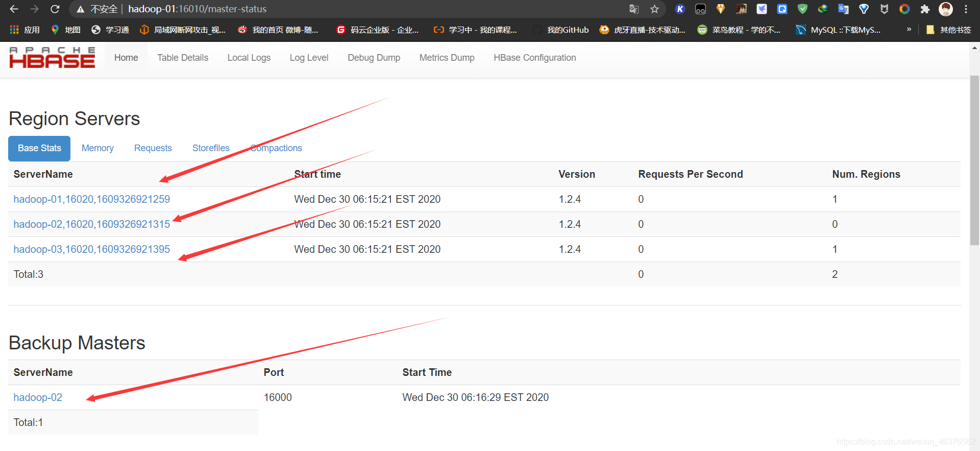Open the 我的GitHub bookmark
Screen dimensions: 980x451
560,30
